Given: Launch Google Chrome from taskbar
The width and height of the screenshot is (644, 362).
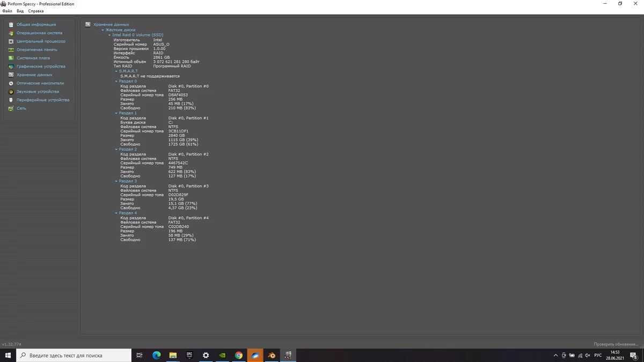Looking at the screenshot, I should pos(239,355).
